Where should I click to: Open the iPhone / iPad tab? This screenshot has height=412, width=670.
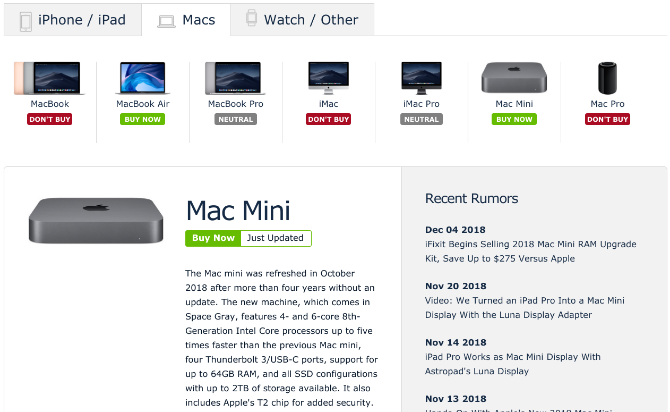72,20
